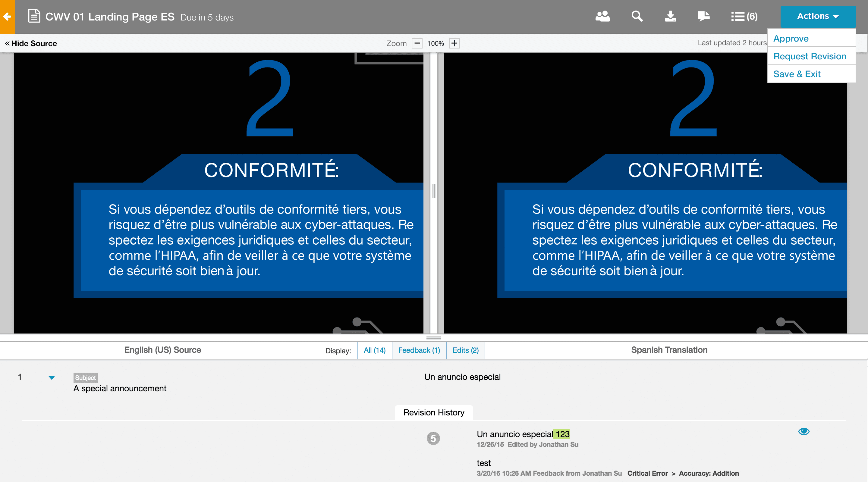Viewport: 868px width, 482px height.
Task: Open the Actions dropdown button
Action: click(x=818, y=16)
